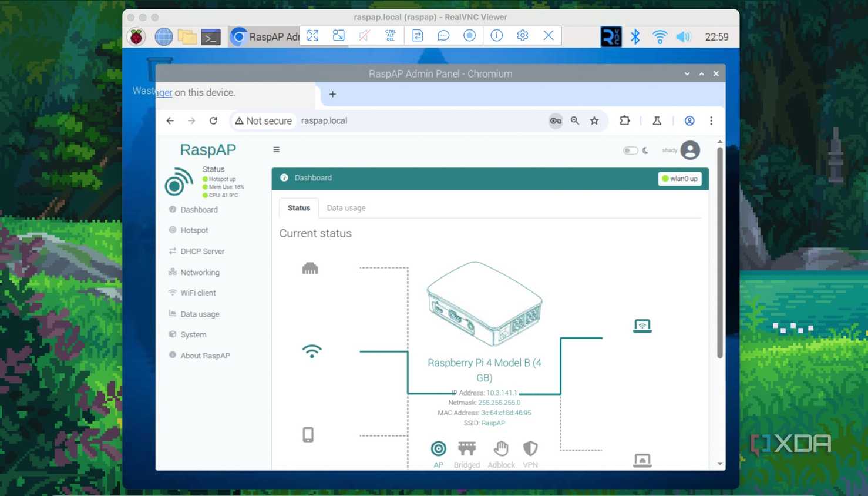
Task: Click the Ethernet port icon in status diagram
Action: click(310, 269)
